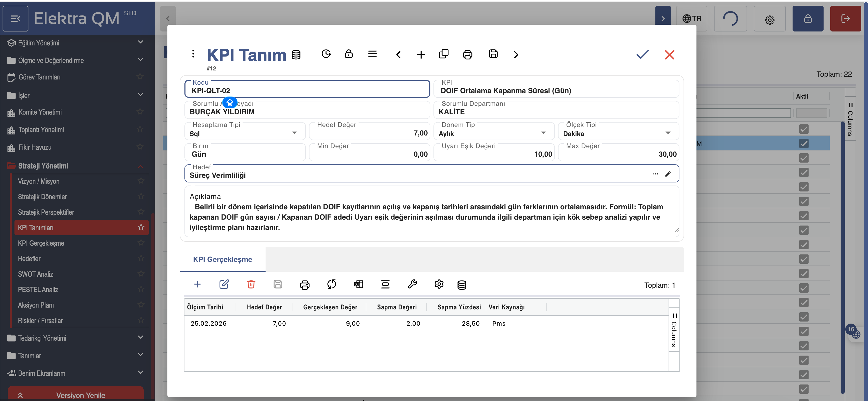Click the refresh icon in KPI Gerçekleşme toolbar
The width and height of the screenshot is (868, 401).
point(331,284)
